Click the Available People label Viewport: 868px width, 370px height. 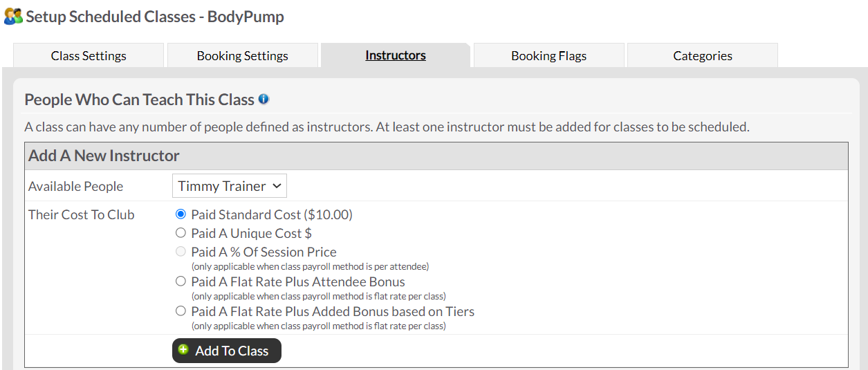tap(76, 186)
